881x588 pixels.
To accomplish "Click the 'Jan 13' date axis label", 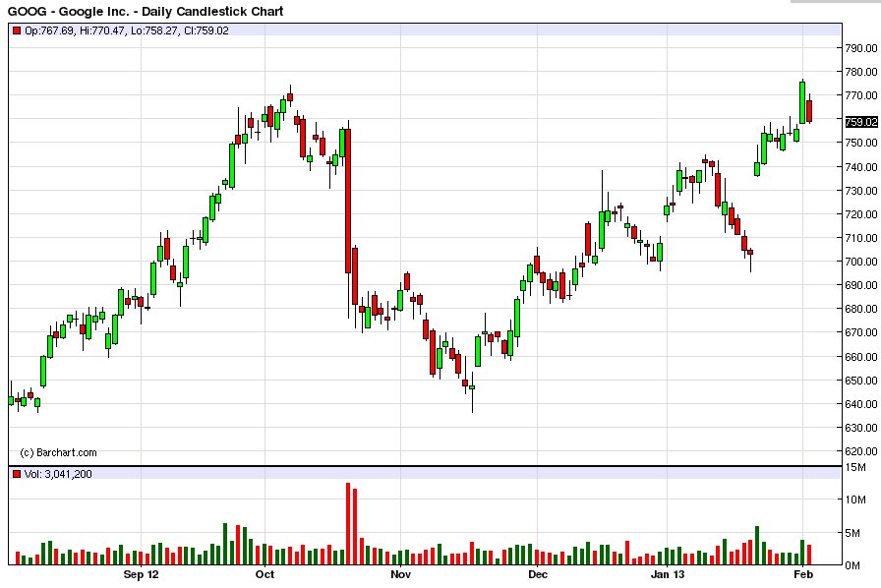I will (x=668, y=574).
